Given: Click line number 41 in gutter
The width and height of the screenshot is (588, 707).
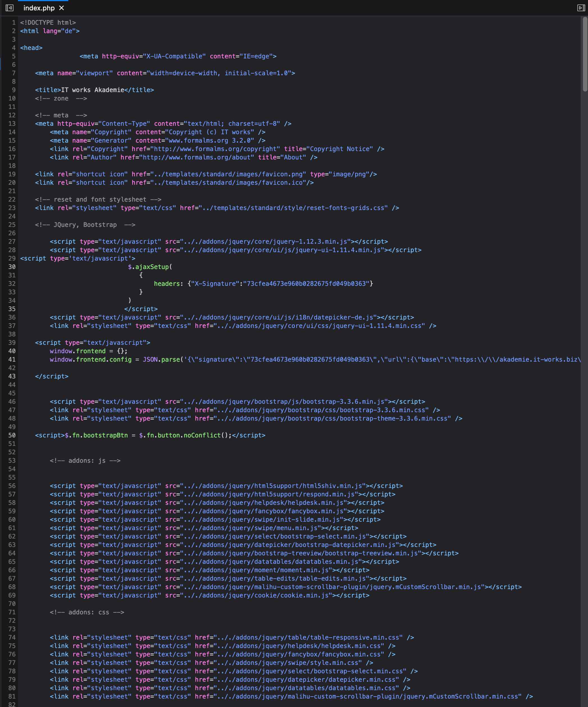Looking at the screenshot, I should (x=12, y=359).
